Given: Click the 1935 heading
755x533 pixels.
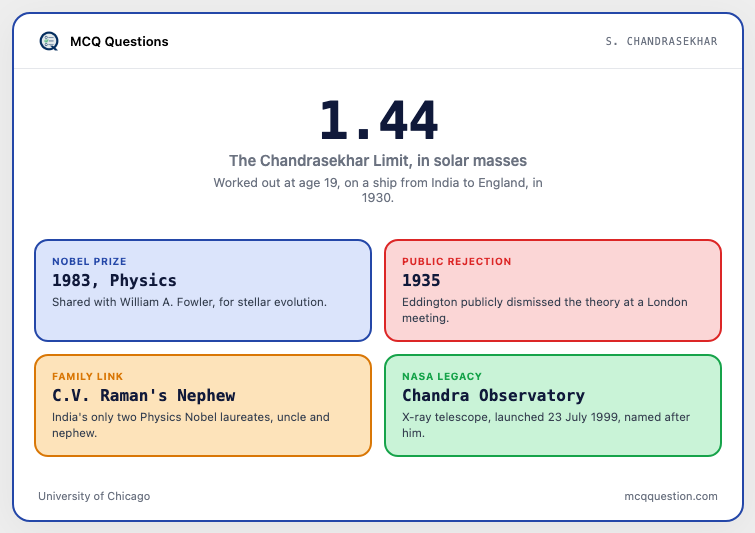Looking at the screenshot, I should click(x=421, y=280).
